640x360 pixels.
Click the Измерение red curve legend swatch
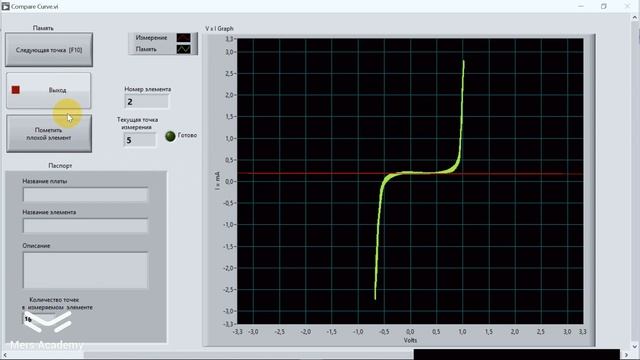[183, 38]
